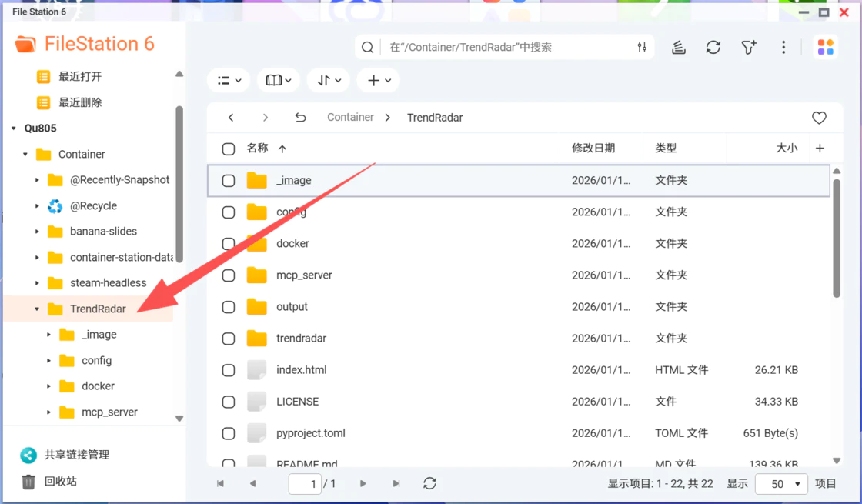Add a column with plus icon
Image resolution: width=862 pixels, height=504 pixels.
tap(820, 149)
